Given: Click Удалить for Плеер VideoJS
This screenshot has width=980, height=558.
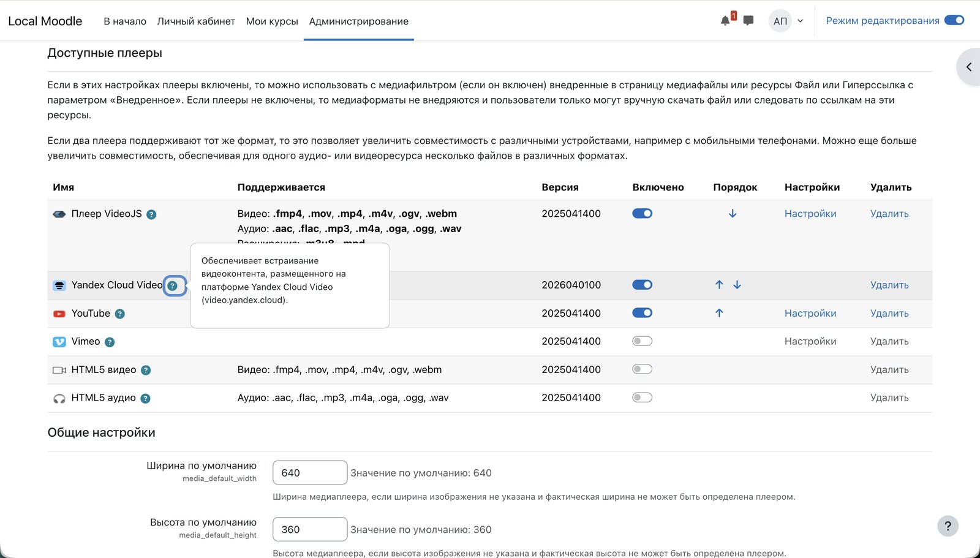Looking at the screenshot, I should coord(889,213).
